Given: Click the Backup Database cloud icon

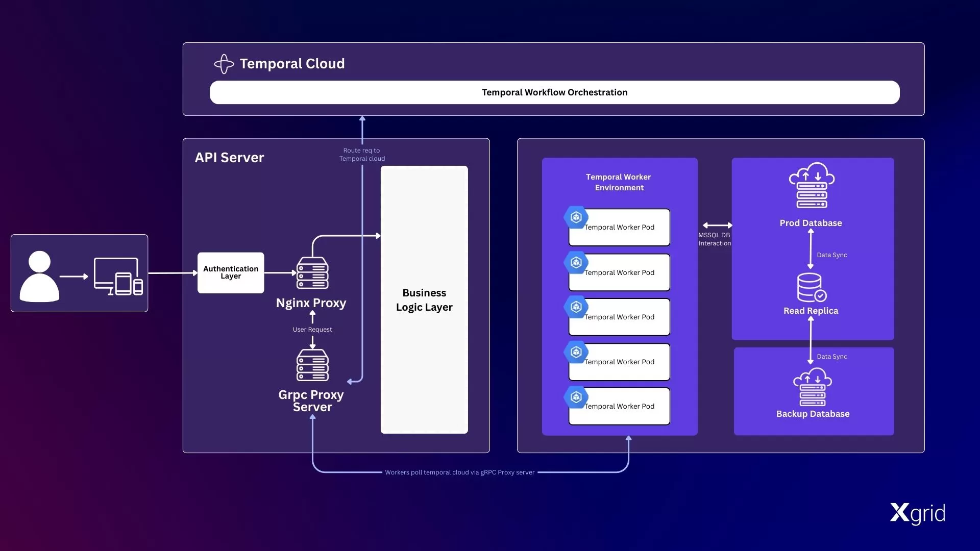Looking at the screenshot, I should coord(812,388).
